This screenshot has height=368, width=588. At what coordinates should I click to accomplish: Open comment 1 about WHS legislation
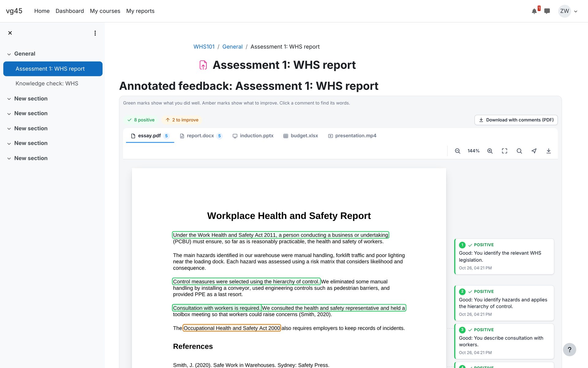point(504,256)
